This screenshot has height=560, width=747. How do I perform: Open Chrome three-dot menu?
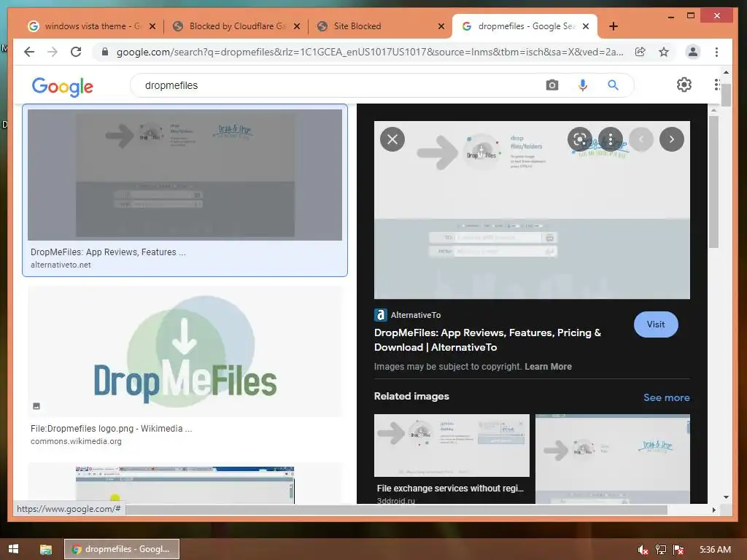(716, 52)
